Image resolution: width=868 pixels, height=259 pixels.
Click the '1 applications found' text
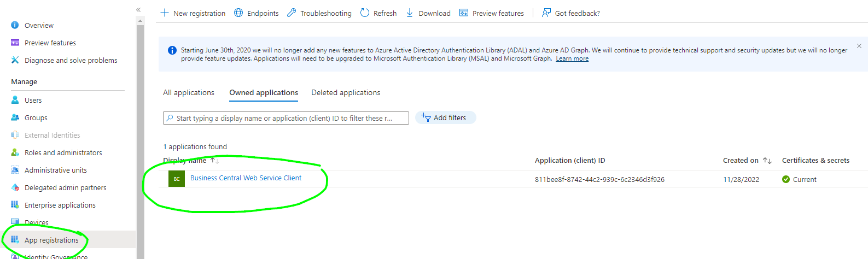pyautogui.click(x=195, y=146)
